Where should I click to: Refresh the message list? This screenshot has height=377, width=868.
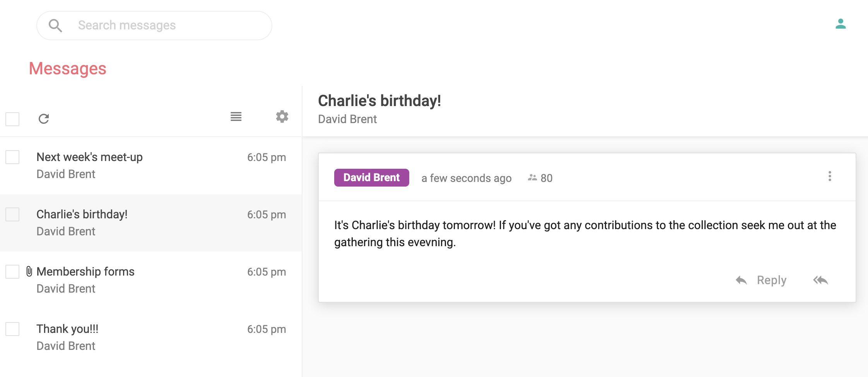pos(44,119)
